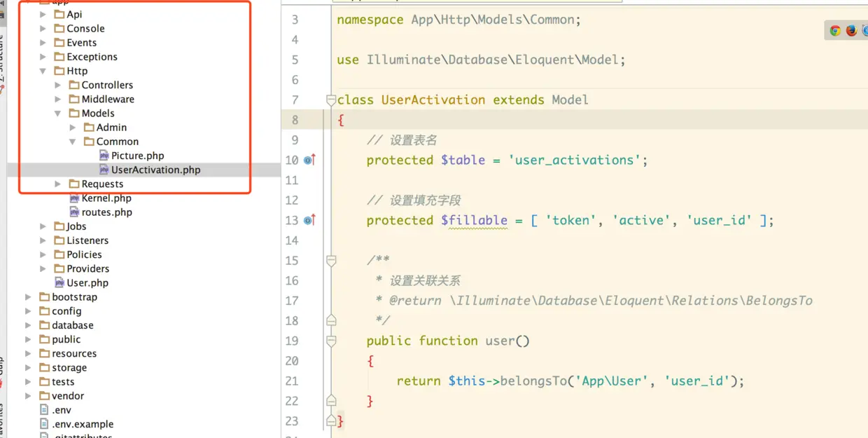The image size is (868, 438).
Task: Expand the Requests folder arrow
Action: pos(58,184)
